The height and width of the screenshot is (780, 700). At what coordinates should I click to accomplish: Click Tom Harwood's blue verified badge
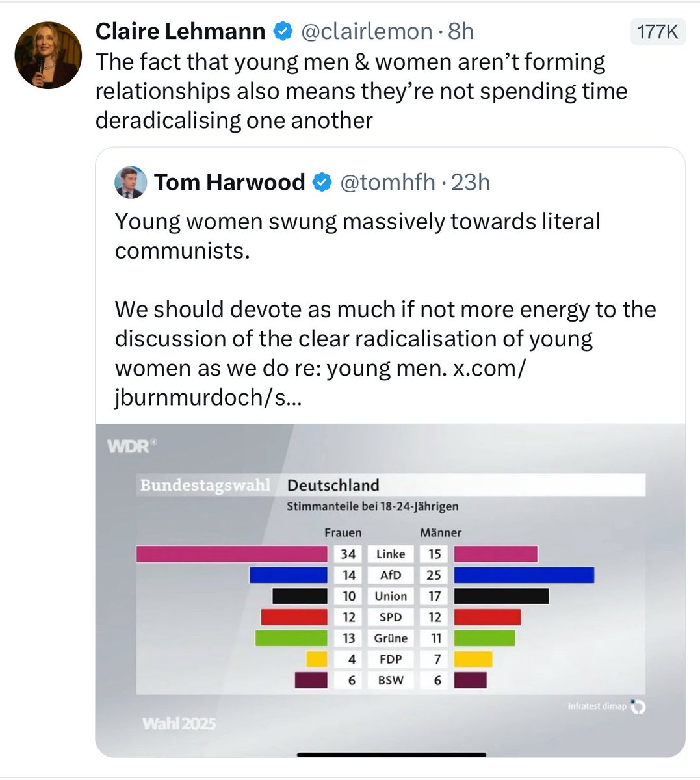(x=322, y=183)
